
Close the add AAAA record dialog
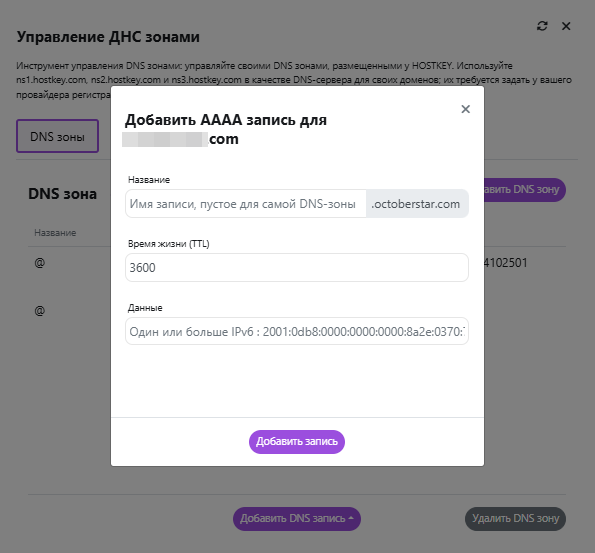465,109
